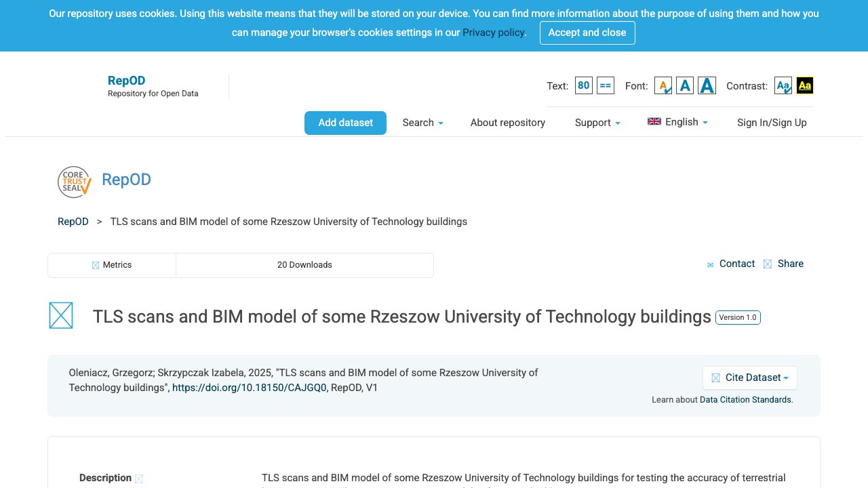This screenshot has height=488, width=868.
Task: Click the Description field label
Action: [105, 478]
